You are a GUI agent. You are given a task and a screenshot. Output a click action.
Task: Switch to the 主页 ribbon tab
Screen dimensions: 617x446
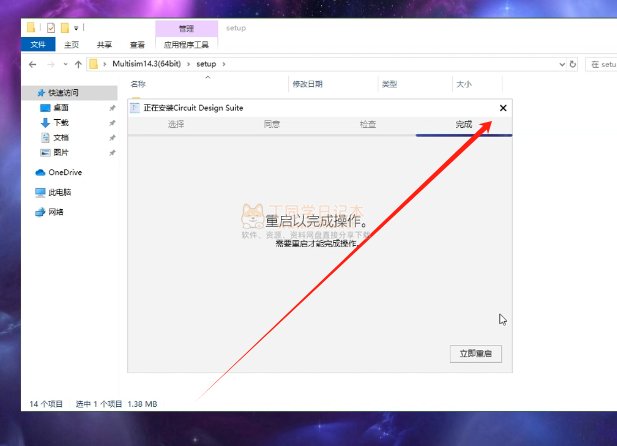(x=71, y=45)
